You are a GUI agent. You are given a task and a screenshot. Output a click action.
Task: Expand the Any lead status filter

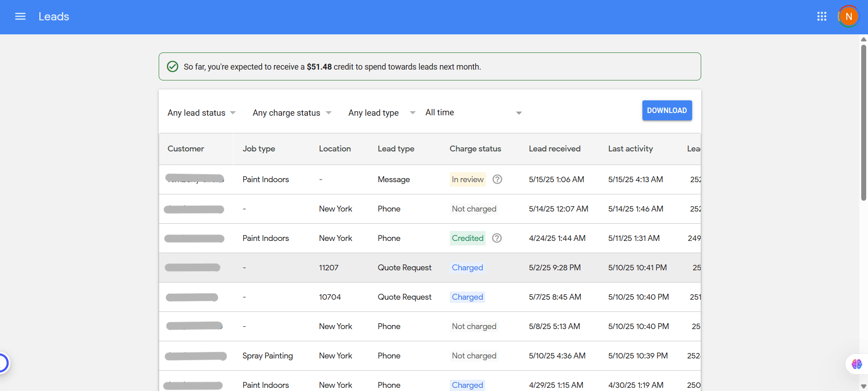(x=202, y=113)
